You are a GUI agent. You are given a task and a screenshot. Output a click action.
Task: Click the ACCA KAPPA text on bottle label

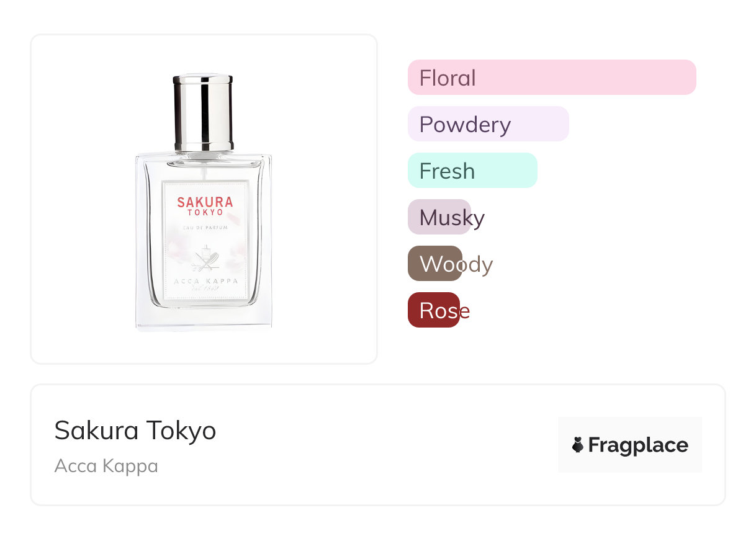(205, 280)
